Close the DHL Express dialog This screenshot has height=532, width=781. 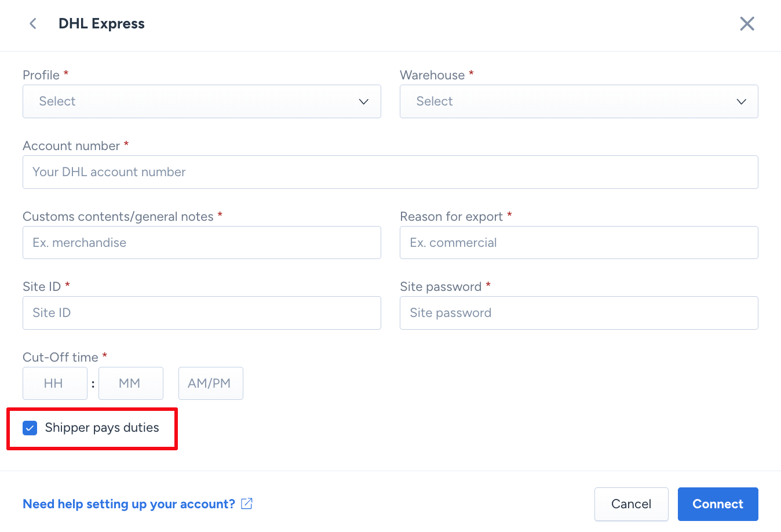click(747, 24)
